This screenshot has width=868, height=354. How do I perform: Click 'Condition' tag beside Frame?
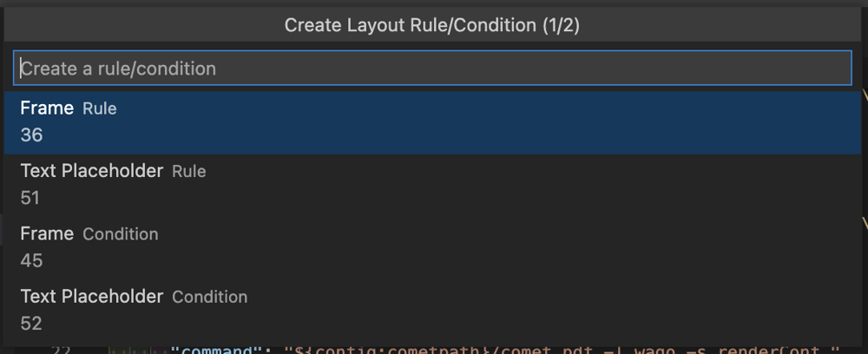pos(121,234)
